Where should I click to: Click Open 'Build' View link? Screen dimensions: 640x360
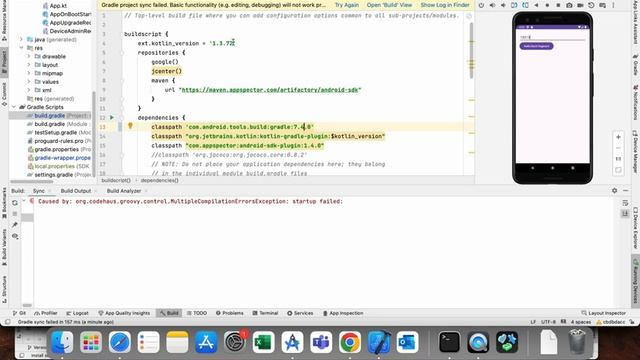(x=389, y=5)
